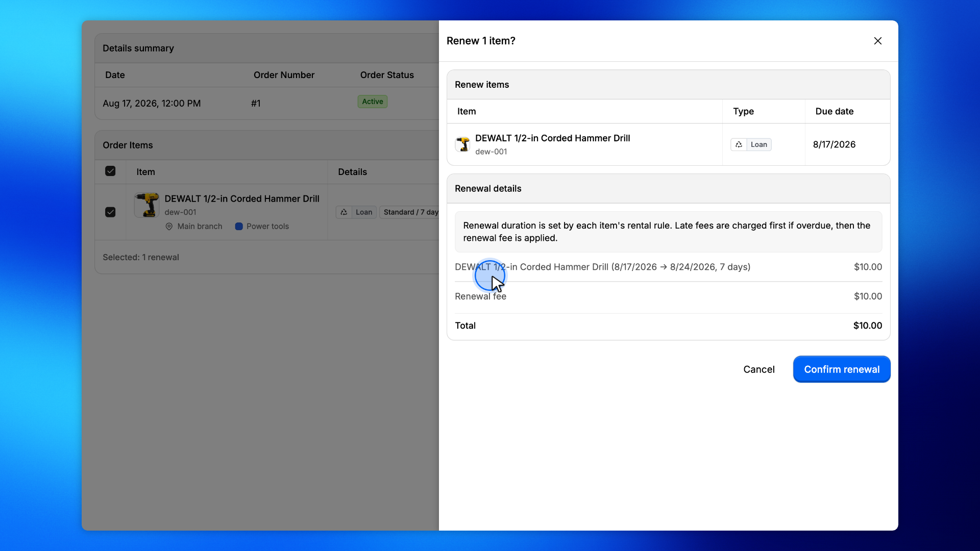Image resolution: width=980 pixels, height=551 pixels.
Task: Click the Renewal fee line amount $10.00
Action: [868, 296]
